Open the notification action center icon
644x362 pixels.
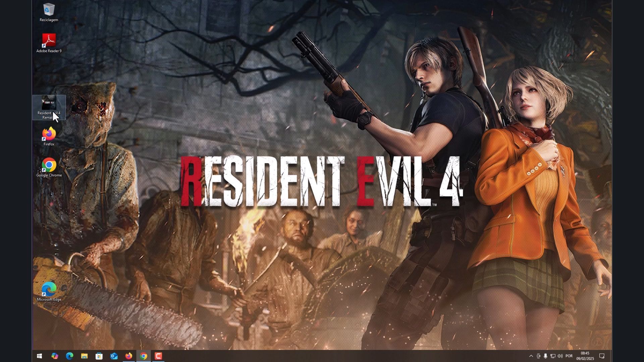[x=602, y=356]
